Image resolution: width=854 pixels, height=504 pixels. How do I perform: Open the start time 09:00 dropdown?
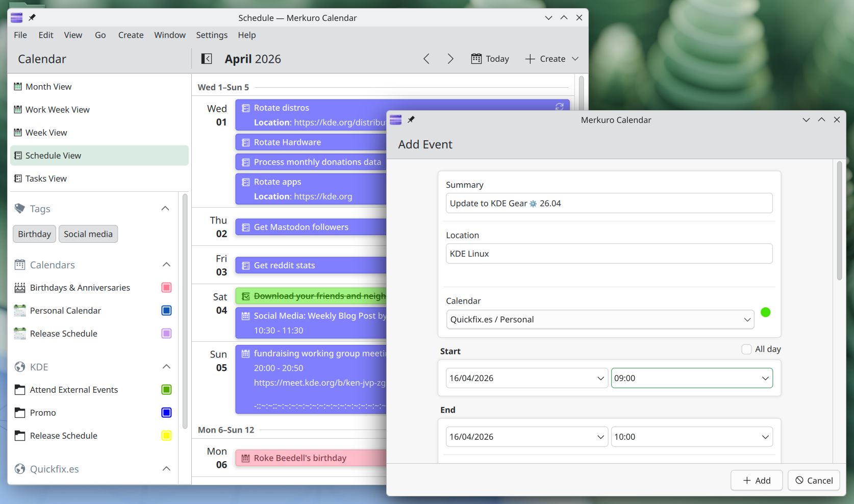[x=691, y=378]
